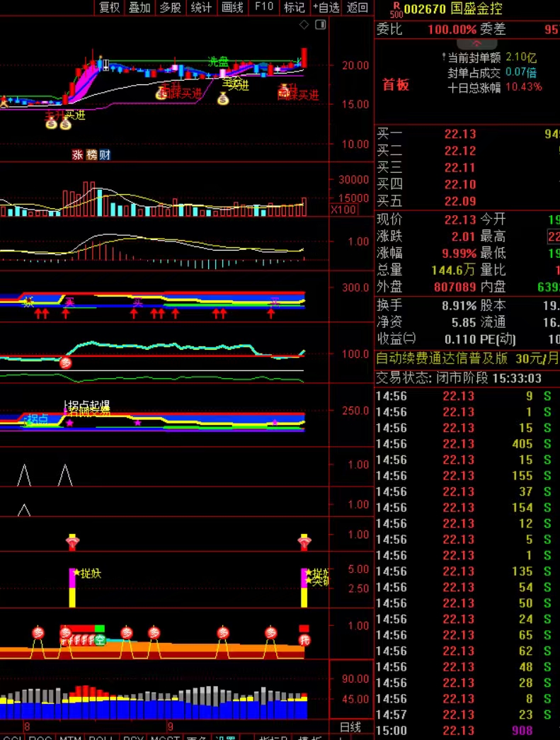Select the 14:57 tick with volume 23

point(467,715)
